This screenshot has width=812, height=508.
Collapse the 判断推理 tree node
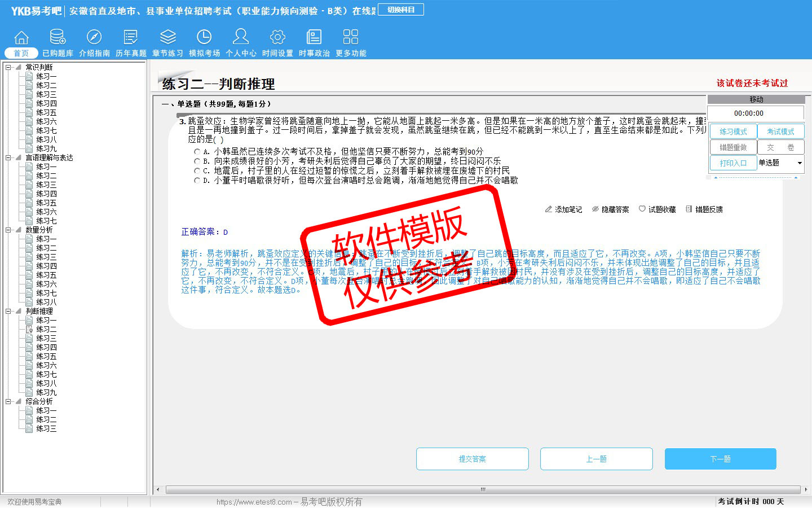8,311
